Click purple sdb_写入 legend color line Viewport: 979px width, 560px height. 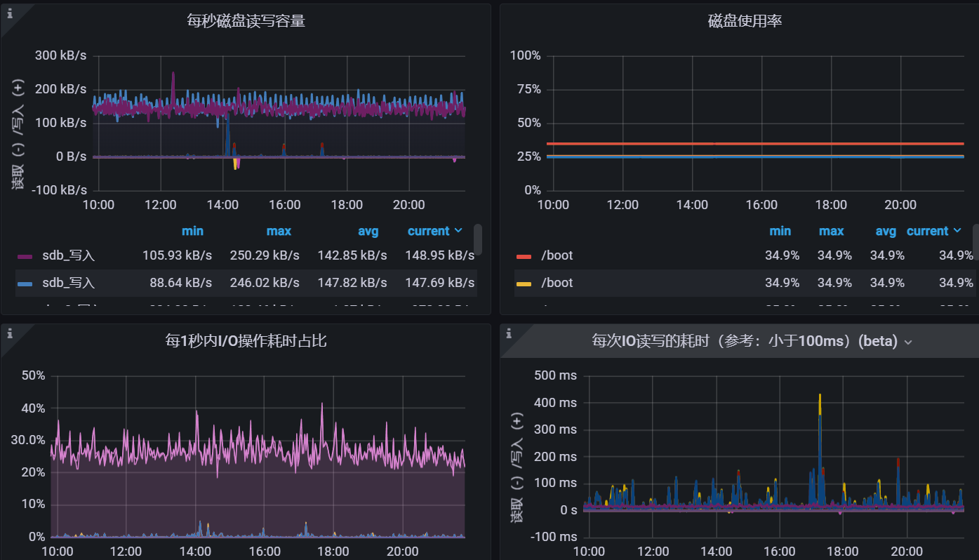click(25, 256)
